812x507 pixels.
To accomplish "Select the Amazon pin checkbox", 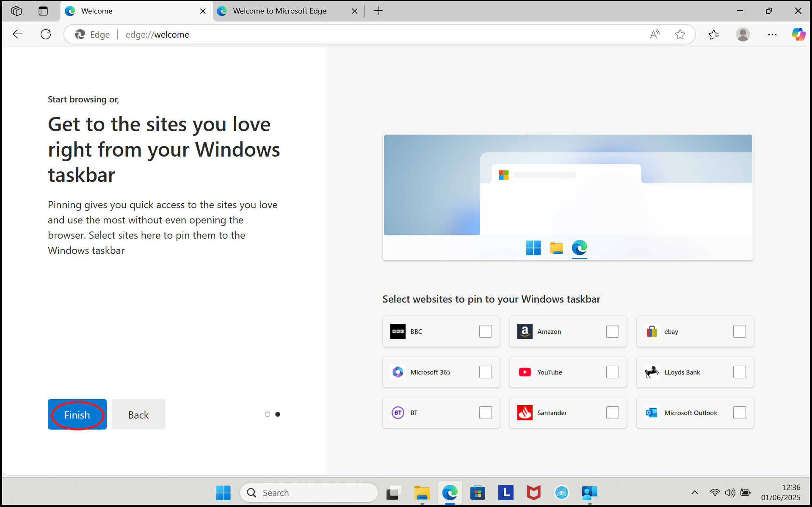I will point(612,331).
